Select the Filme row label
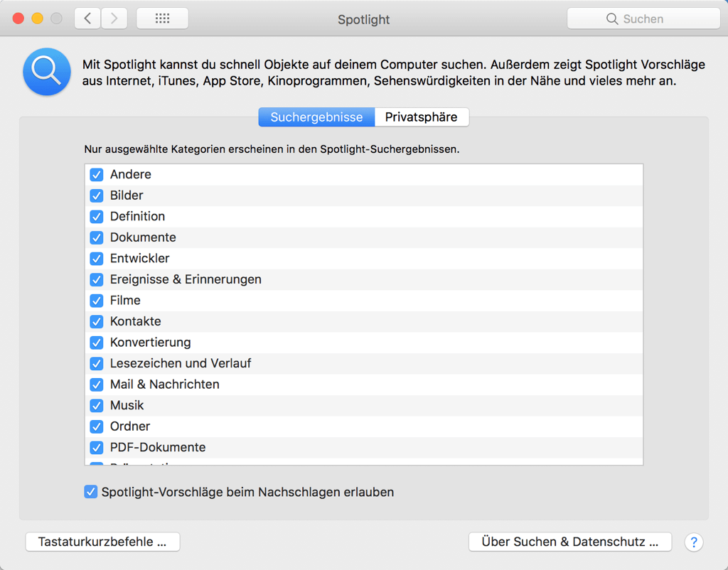 click(125, 301)
